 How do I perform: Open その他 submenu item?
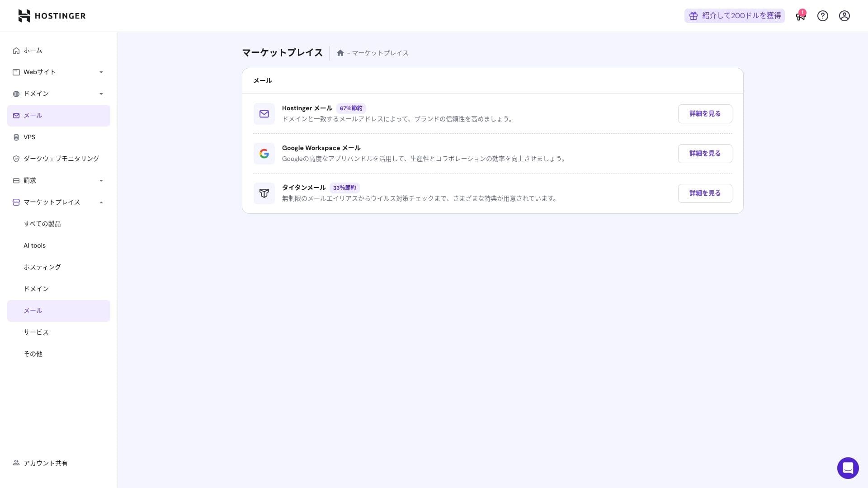coord(59,354)
